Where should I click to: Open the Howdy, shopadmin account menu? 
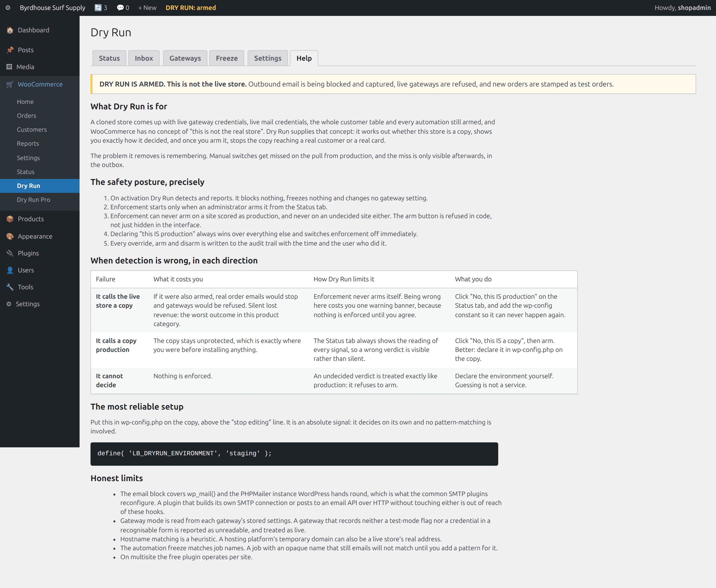click(x=682, y=8)
